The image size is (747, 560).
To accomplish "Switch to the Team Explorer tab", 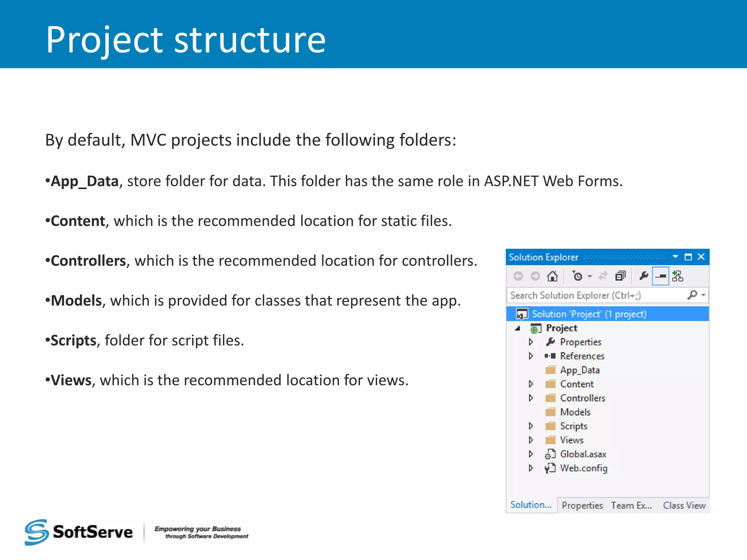I will click(631, 505).
